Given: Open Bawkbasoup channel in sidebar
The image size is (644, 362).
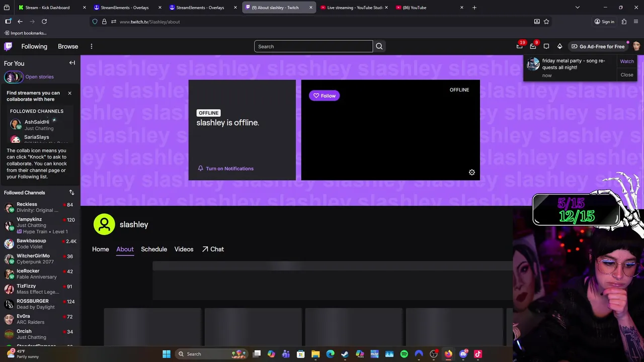Looking at the screenshot, I should pos(39,243).
